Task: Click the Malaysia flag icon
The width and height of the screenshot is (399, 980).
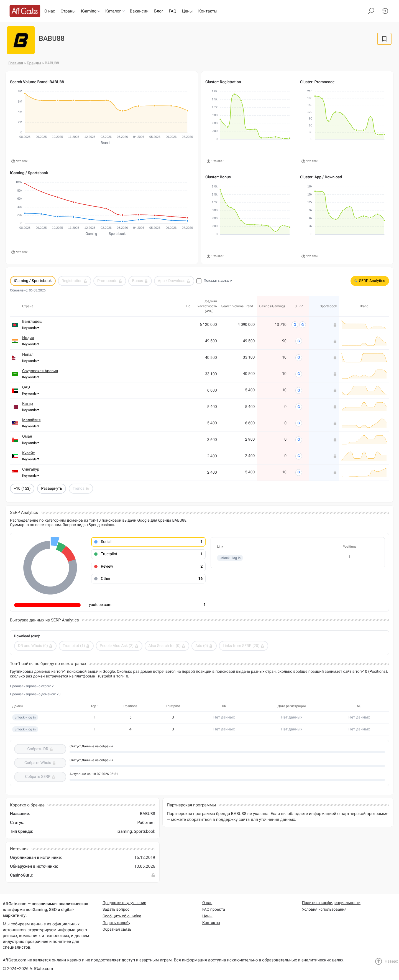Action: pos(15,423)
